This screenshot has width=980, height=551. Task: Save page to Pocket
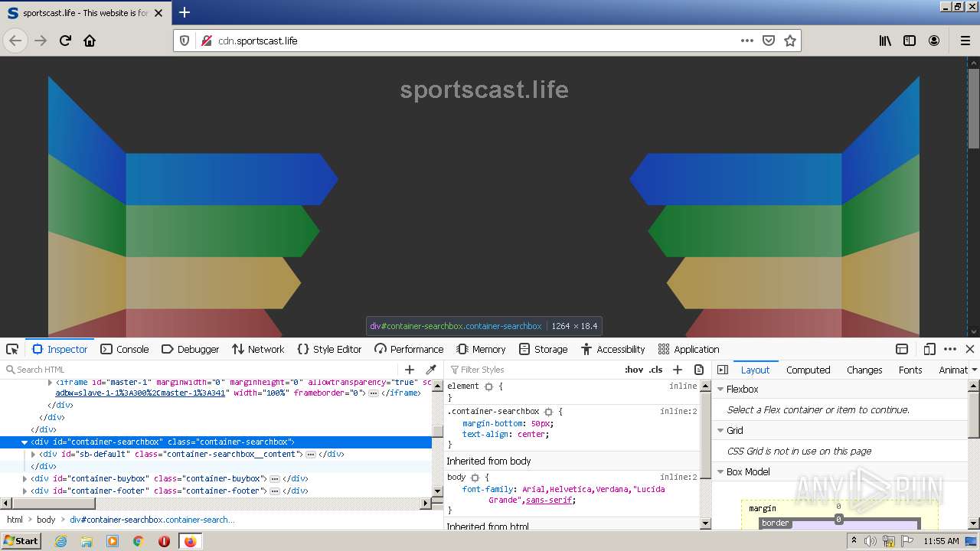tap(769, 41)
